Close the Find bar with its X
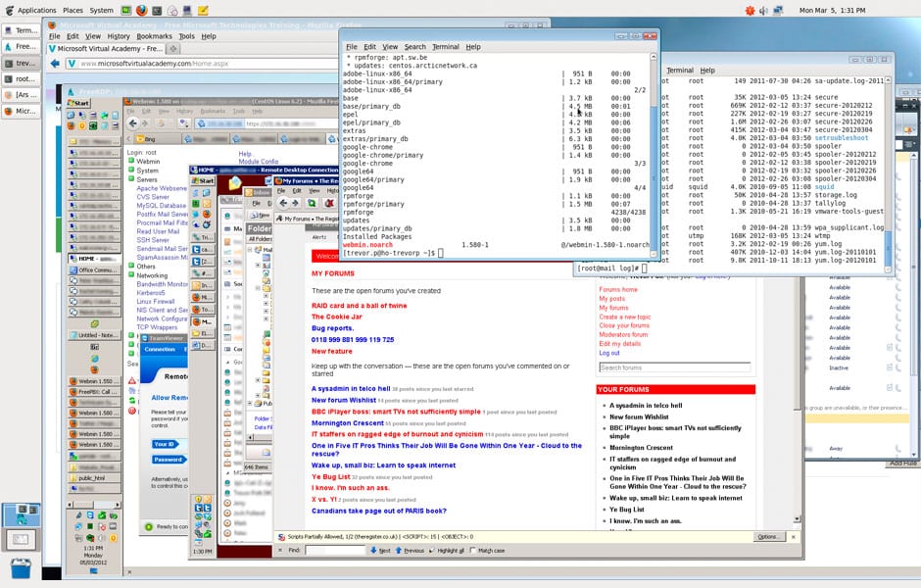Image resolution: width=921 pixels, height=588 pixels. click(280, 551)
